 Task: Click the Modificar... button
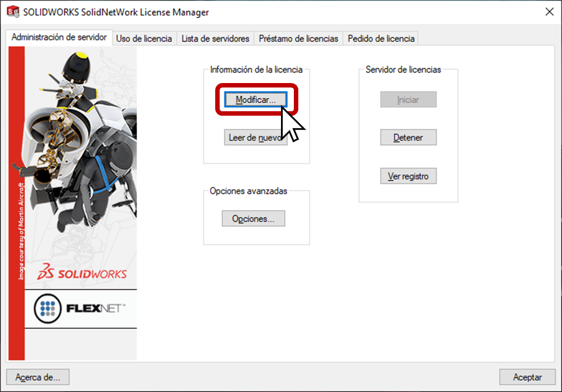point(256,99)
